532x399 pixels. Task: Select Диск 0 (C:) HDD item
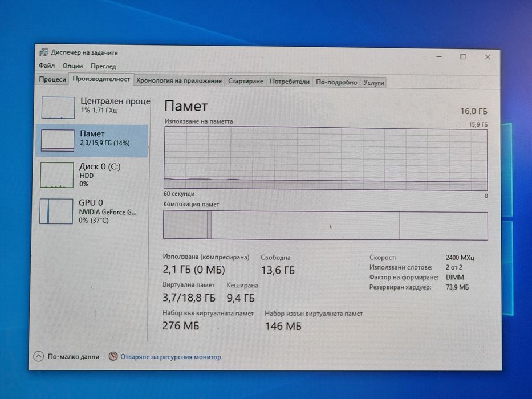[x=92, y=175]
